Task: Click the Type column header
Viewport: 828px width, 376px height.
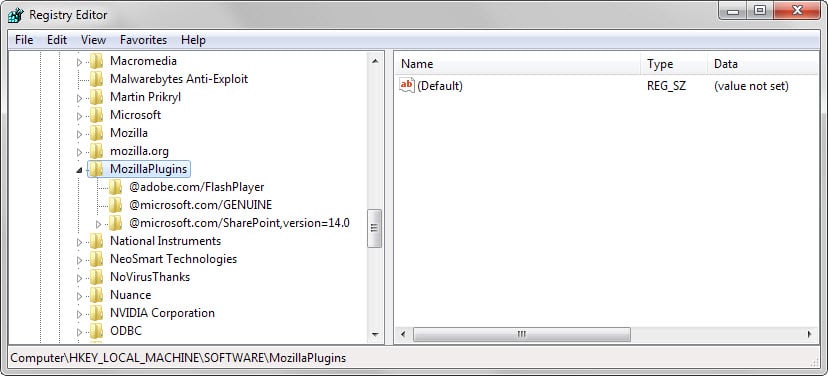Action: (674, 64)
